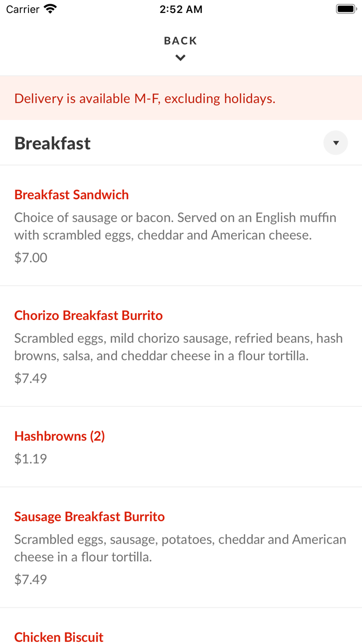This screenshot has height=644, width=362.
Task: Tap the status bar clock
Action: [181, 9]
